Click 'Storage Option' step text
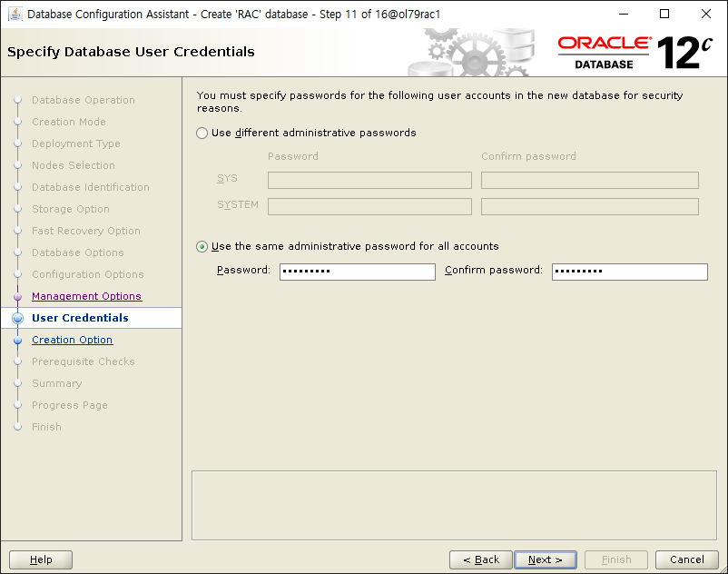The width and height of the screenshot is (728, 574). point(71,210)
